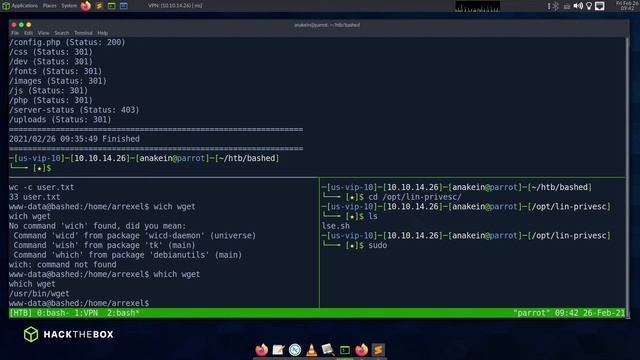Viewport: 640px width, 360px height.
Task: Click the "parrot" 09:42 tmux clock text
Action: point(569,313)
